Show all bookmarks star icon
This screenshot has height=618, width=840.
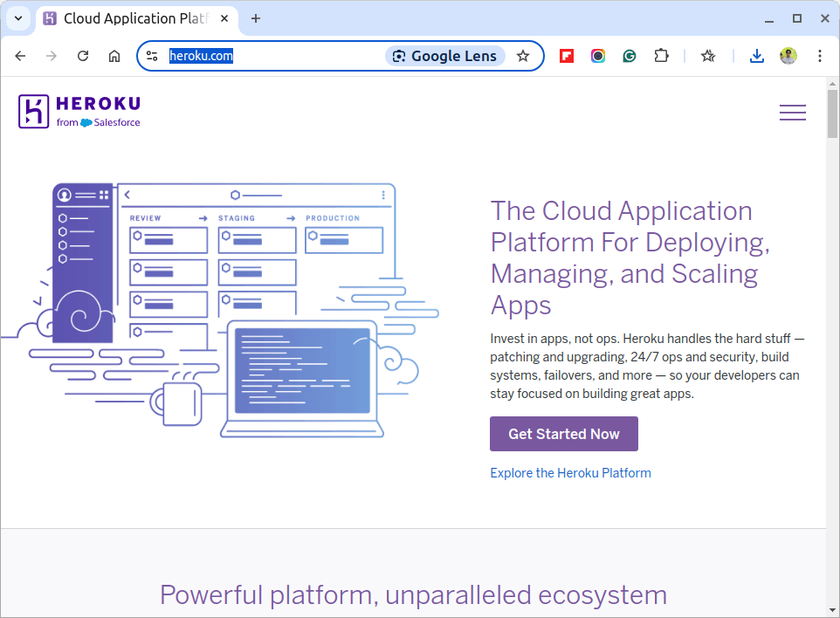(x=708, y=56)
